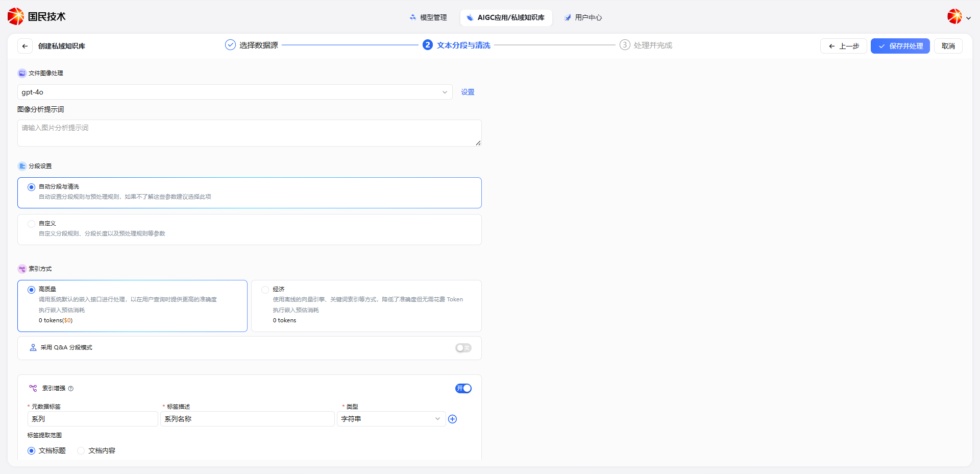Select 文档内容 extraction range
The image size is (980, 474).
coord(81,451)
